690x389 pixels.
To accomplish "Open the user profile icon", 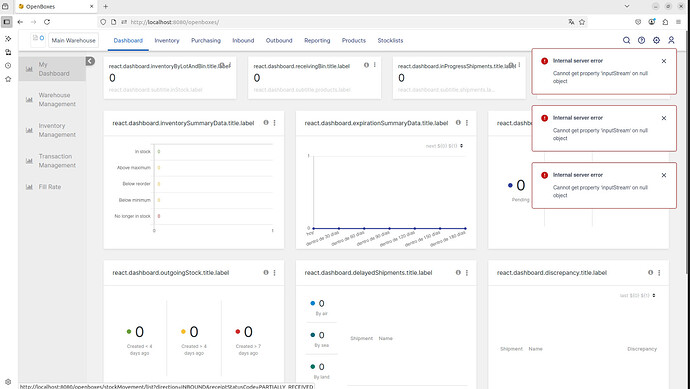I will [x=671, y=40].
